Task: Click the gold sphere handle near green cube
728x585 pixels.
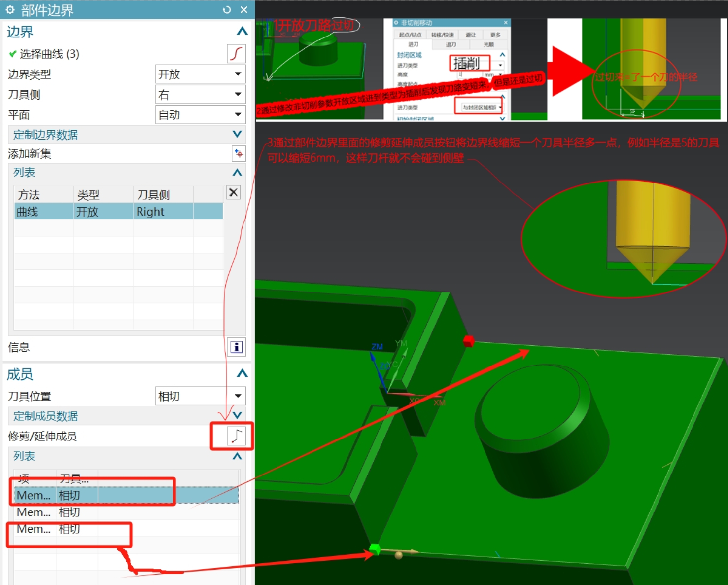Action: pyautogui.click(x=399, y=555)
